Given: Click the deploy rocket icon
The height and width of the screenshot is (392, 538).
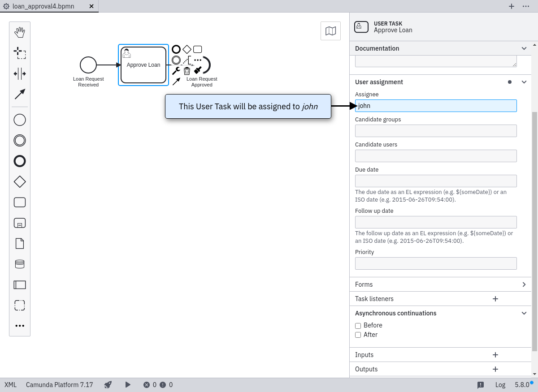Looking at the screenshot, I should [108, 384].
